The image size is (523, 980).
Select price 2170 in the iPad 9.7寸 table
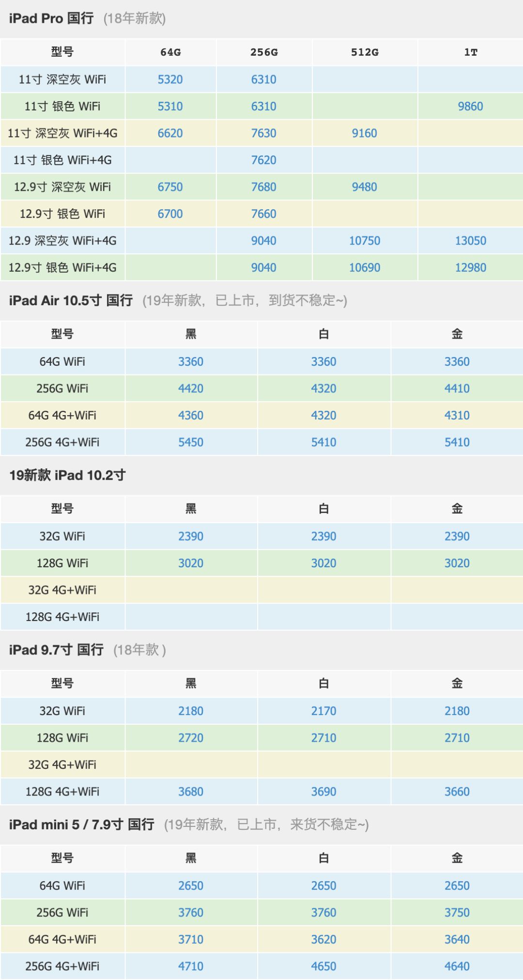[324, 711]
